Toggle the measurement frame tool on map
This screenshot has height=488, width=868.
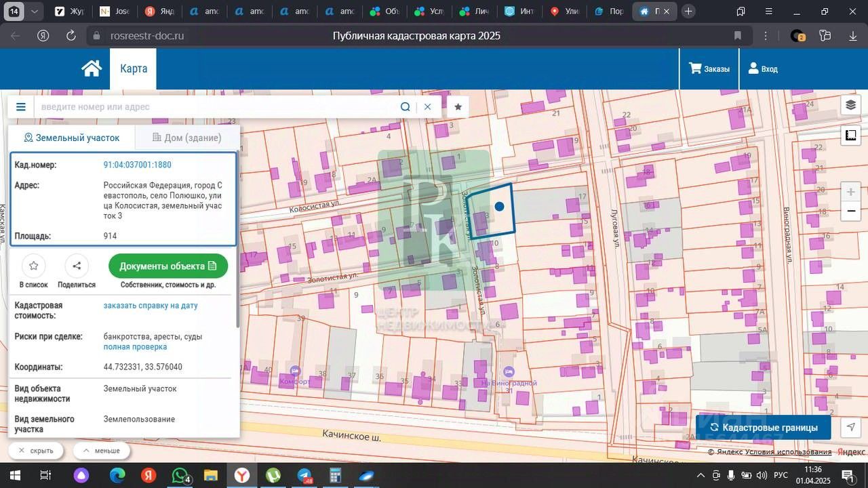(850, 136)
